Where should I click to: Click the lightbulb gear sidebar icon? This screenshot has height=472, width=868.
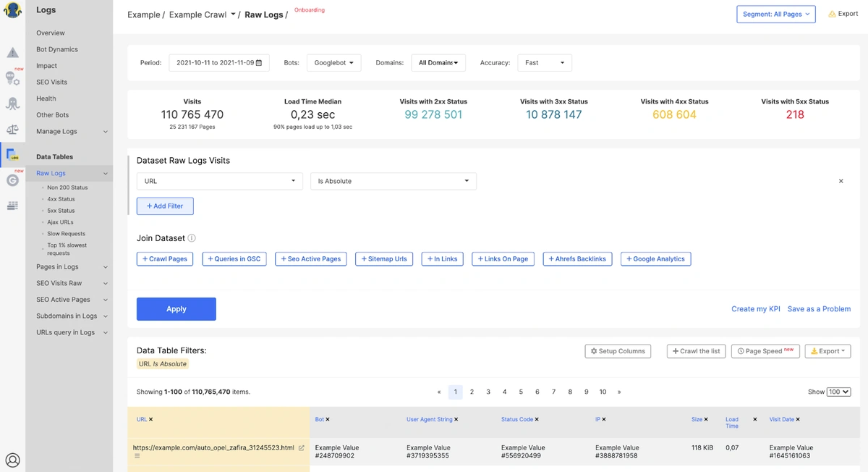pyautogui.click(x=12, y=78)
